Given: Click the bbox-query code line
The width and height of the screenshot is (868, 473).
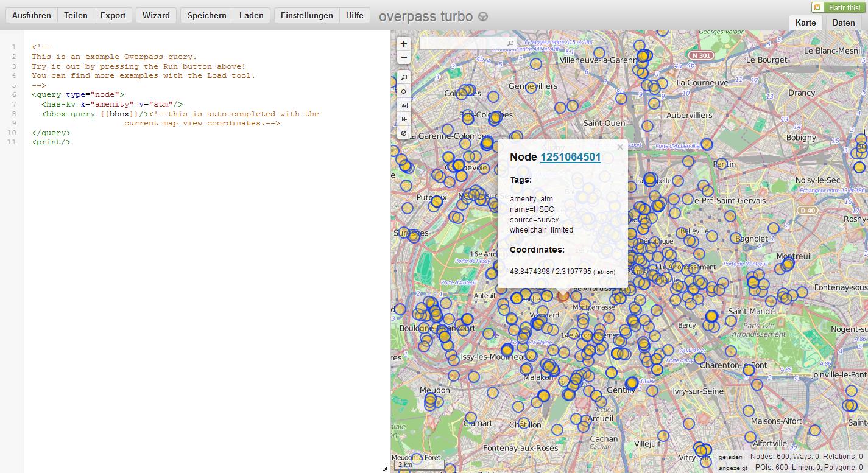Looking at the screenshot, I should [180, 114].
